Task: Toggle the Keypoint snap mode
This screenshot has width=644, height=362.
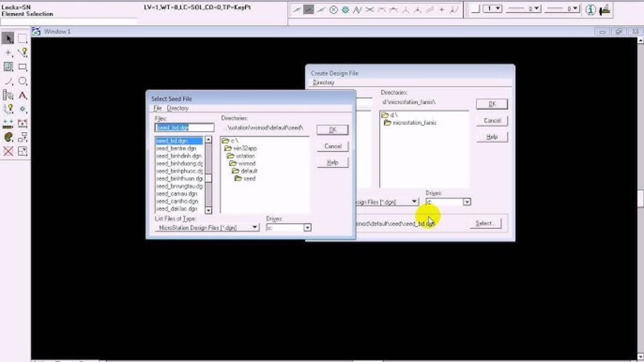Action: pos(308,9)
